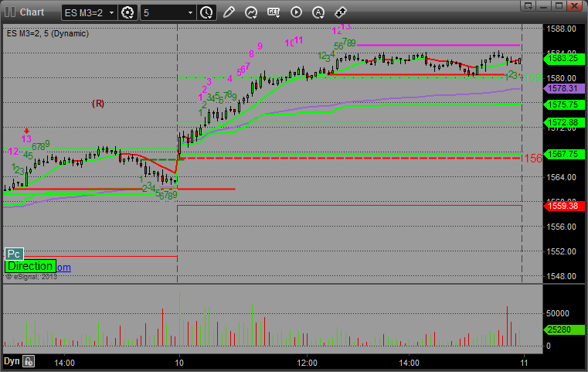Click the 50000 volume axis label
Screen dimensions: 588x372
(x=558, y=313)
